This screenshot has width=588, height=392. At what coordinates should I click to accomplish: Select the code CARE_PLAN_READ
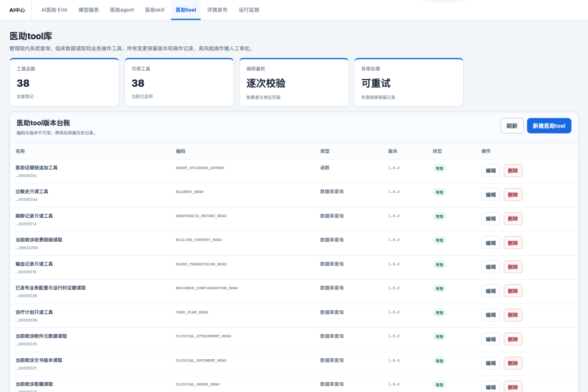[x=192, y=312]
